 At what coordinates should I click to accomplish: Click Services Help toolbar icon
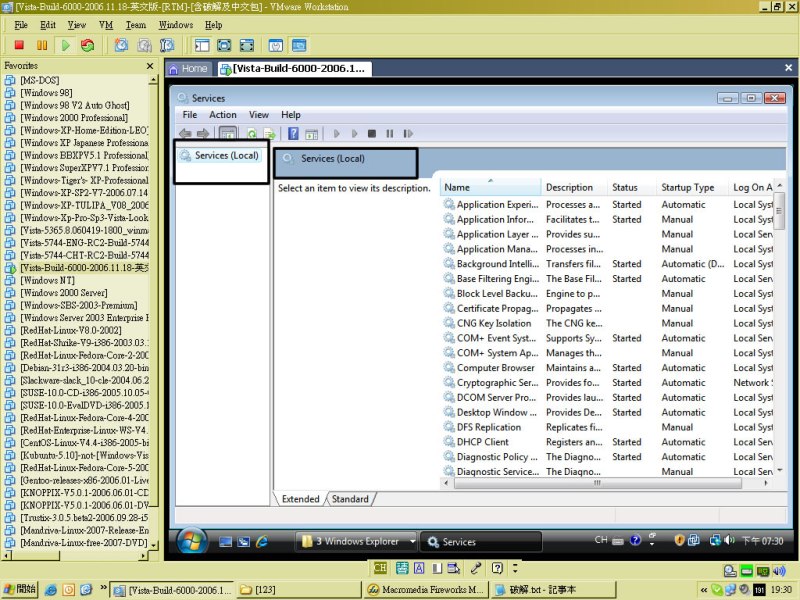293,134
